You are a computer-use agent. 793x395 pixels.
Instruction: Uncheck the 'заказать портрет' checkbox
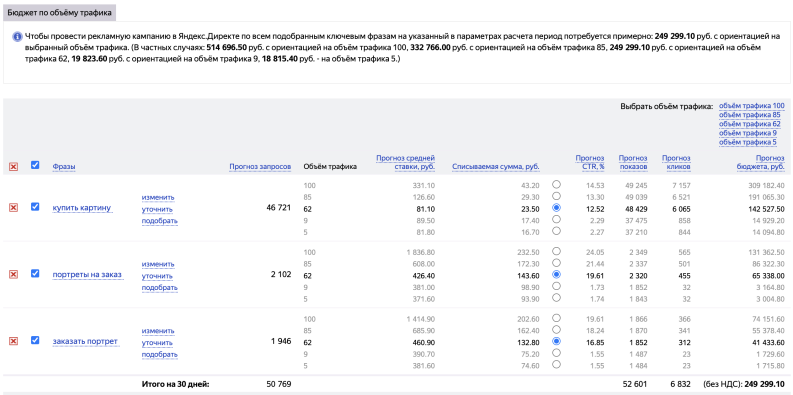35,340
